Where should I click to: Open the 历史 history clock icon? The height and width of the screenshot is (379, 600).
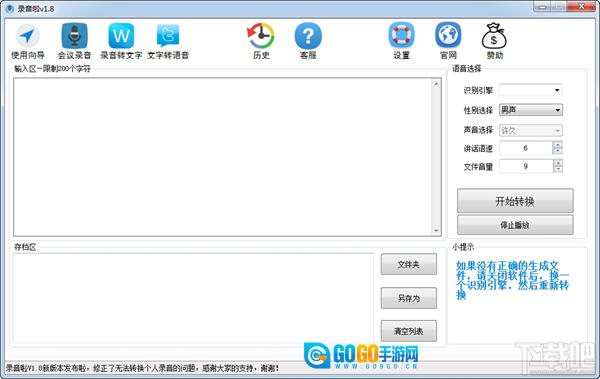click(261, 41)
